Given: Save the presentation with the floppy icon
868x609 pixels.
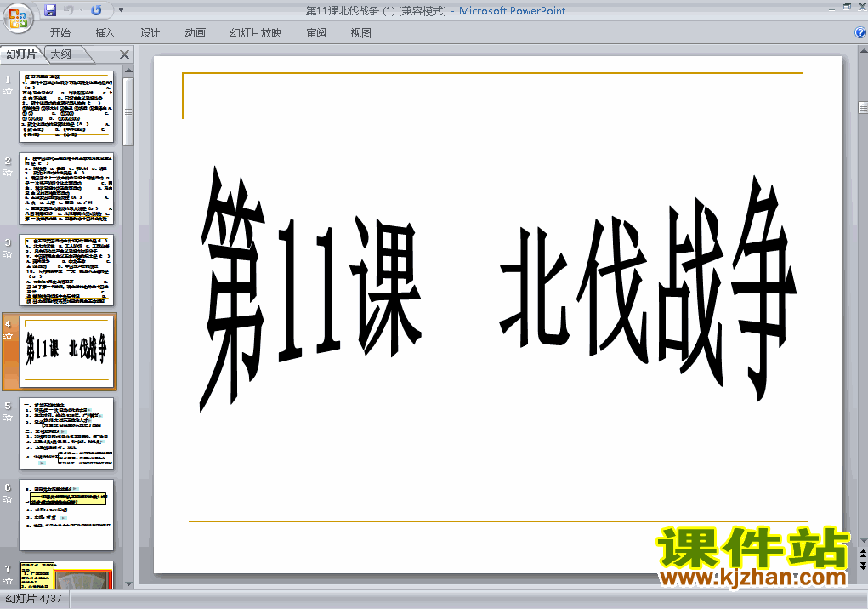Looking at the screenshot, I should (50, 10).
